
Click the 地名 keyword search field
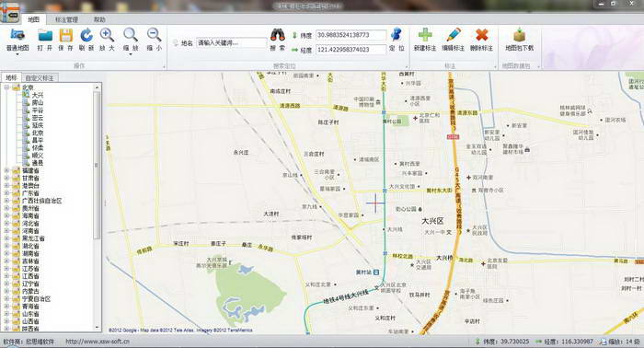coord(231,42)
